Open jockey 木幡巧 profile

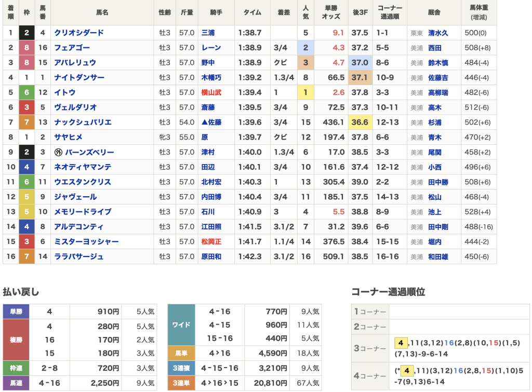pyautogui.click(x=211, y=78)
